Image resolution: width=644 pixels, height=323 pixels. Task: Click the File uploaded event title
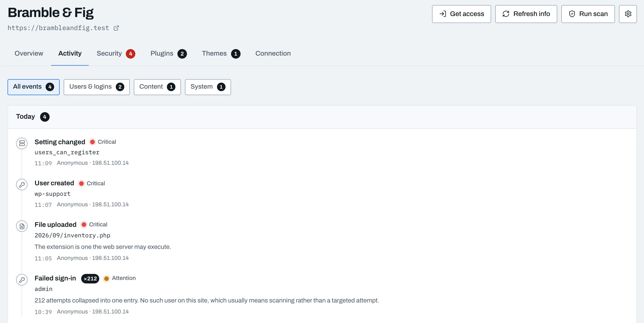(x=55, y=225)
